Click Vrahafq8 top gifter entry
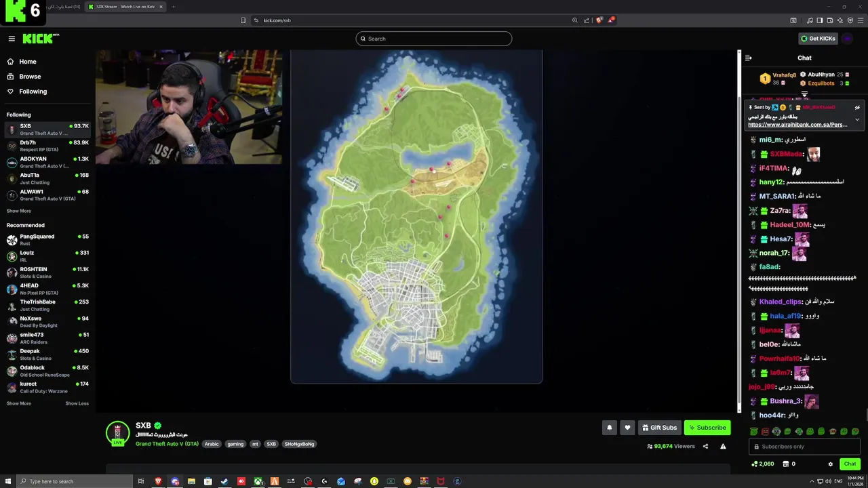Image resolution: width=868 pixels, height=488 pixels. point(778,79)
